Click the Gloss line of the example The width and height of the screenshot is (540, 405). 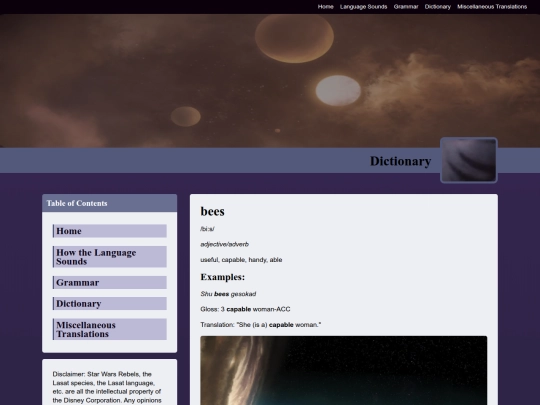(x=245, y=309)
